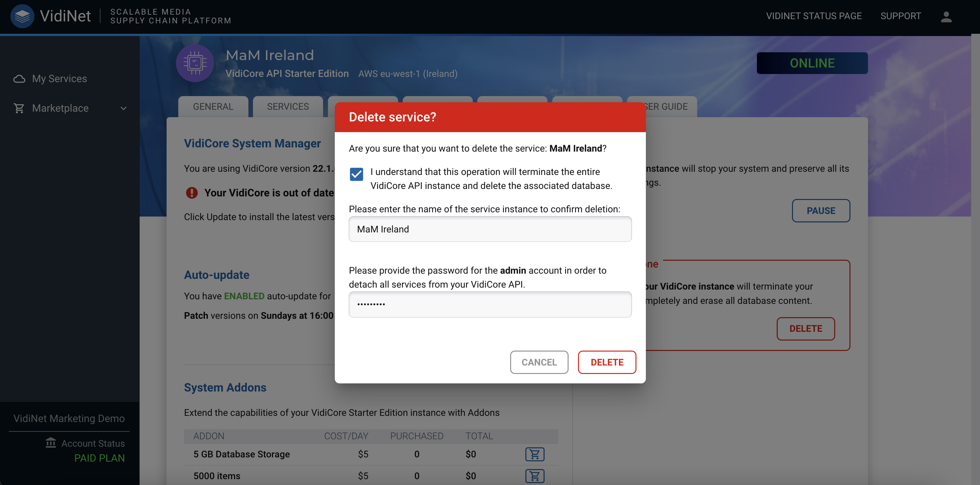This screenshot has width=980, height=485.
Task: Open the USER GUIDE tab
Action: (670, 106)
